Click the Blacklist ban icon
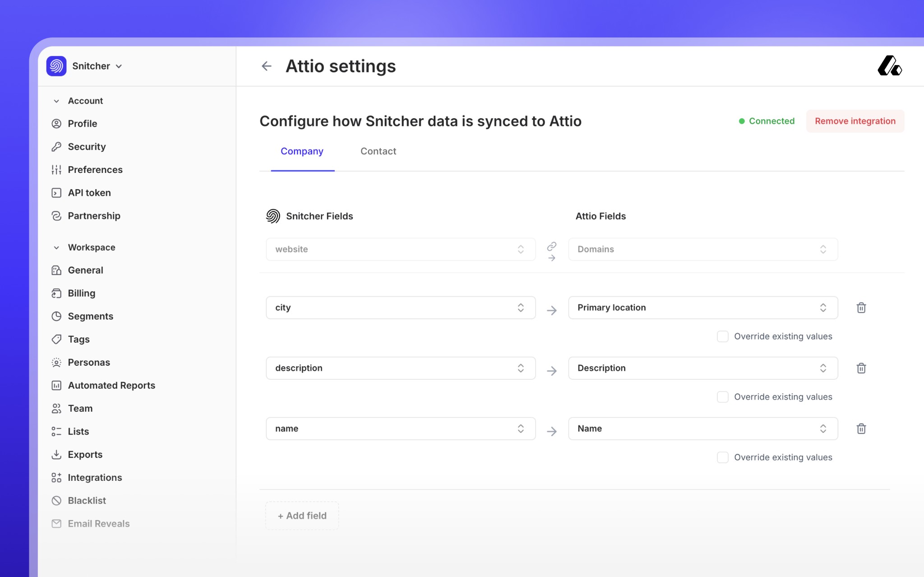This screenshot has width=924, height=577. click(x=56, y=501)
